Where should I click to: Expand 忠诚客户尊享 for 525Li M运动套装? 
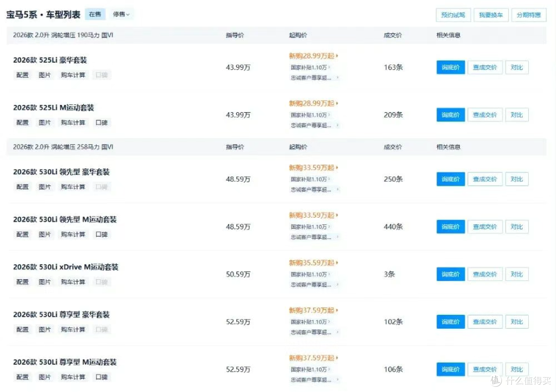pyautogui.click(x=315, y=125)
